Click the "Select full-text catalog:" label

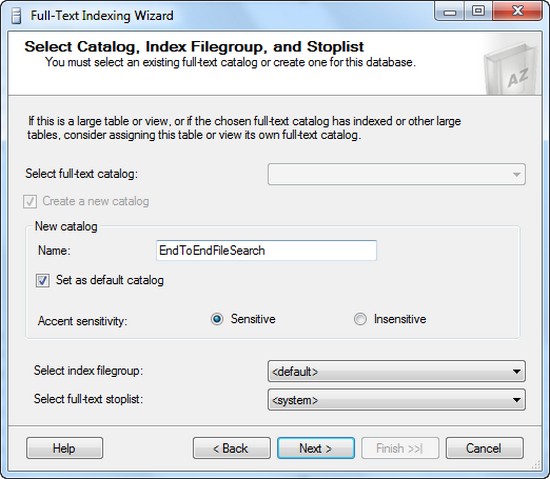(81, 174)
